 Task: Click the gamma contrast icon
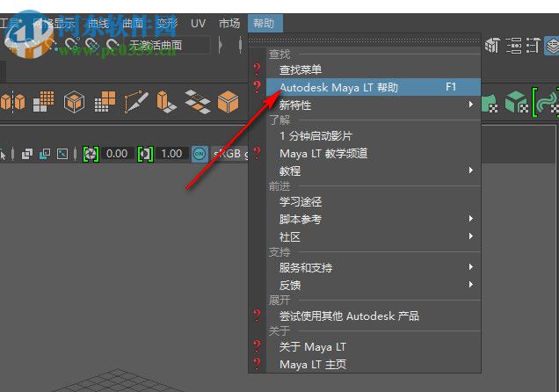(145, 154)
